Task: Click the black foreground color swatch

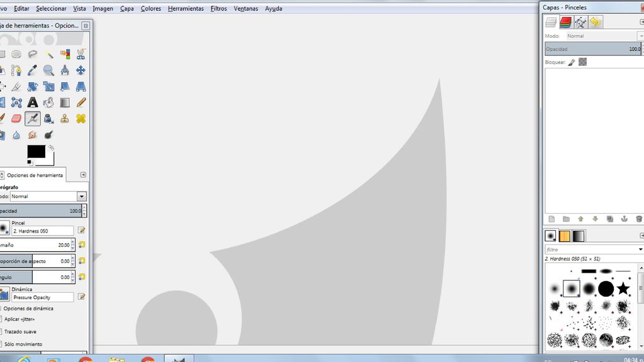Action: [x=36, y=151]
